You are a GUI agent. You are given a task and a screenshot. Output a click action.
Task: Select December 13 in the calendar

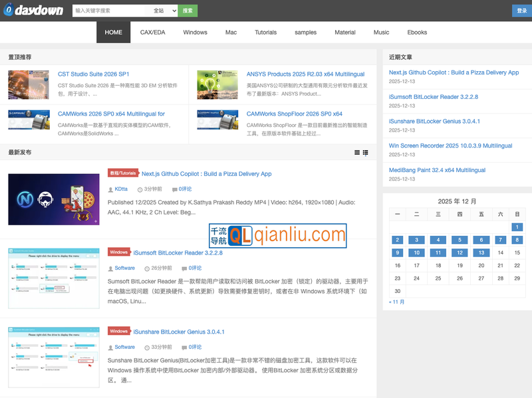click(481, 252)
